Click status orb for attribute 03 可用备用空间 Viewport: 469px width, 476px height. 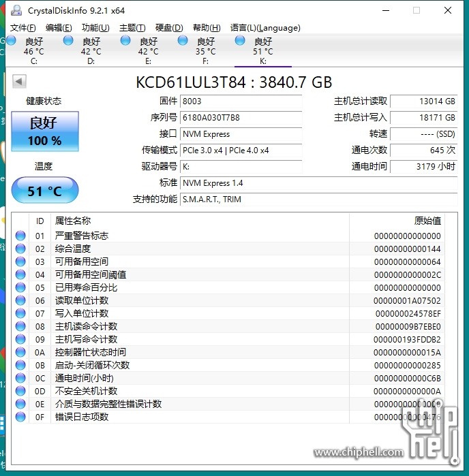click(20, 261)
